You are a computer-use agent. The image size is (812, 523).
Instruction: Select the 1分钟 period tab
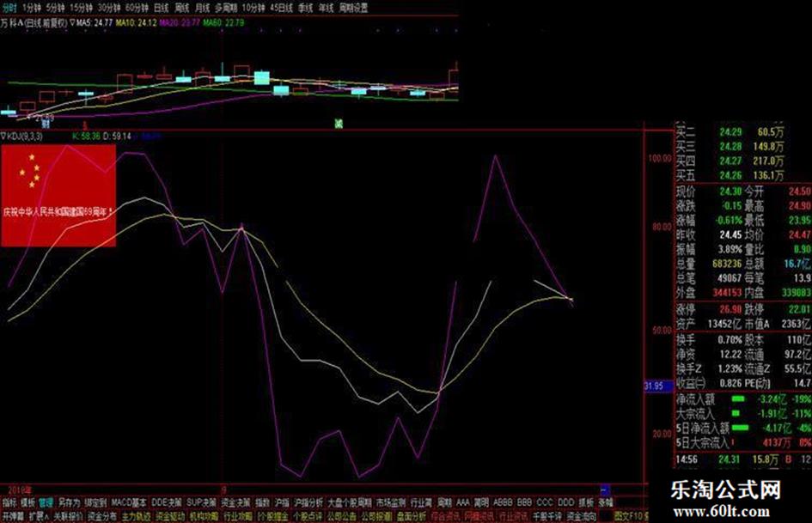point(32,8)
